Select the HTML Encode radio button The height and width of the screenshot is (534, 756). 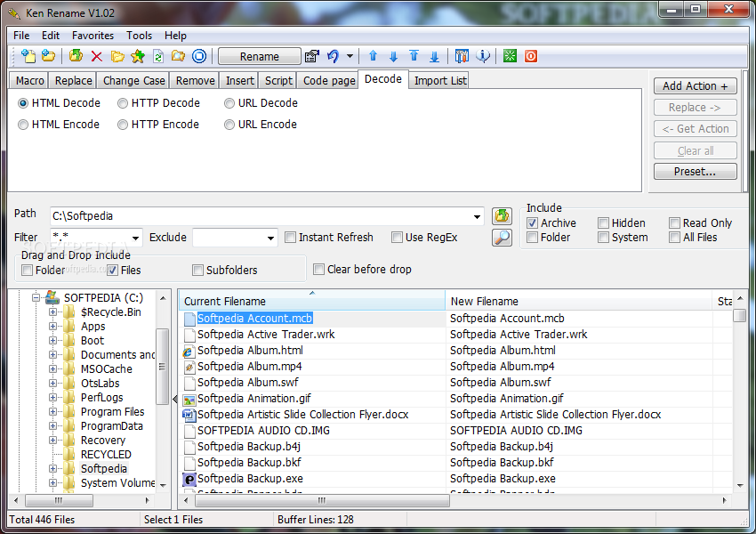click(22, 125)
